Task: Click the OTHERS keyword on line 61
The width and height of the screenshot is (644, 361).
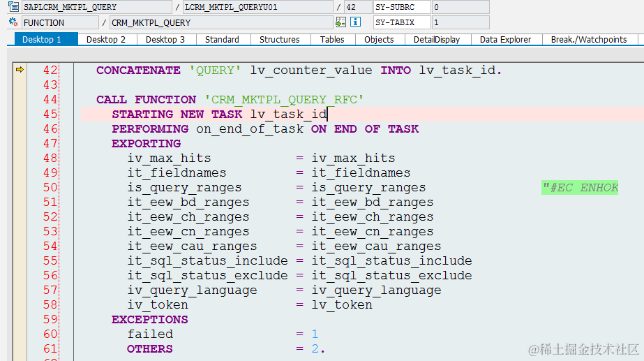Action: pyautogui.click(x=150, y=348)
